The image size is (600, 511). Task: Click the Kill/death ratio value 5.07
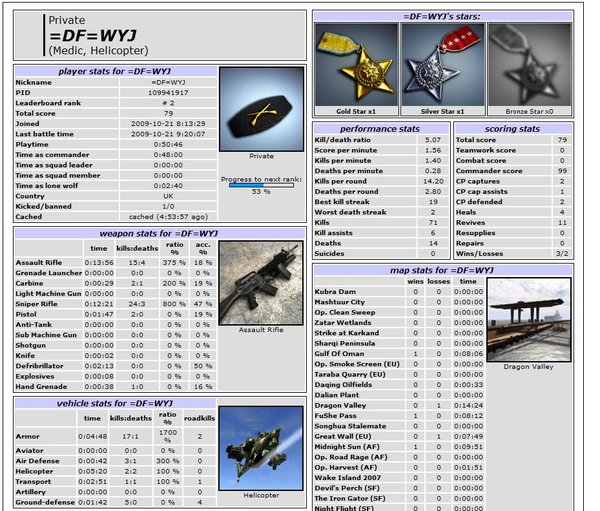(433, 140)
